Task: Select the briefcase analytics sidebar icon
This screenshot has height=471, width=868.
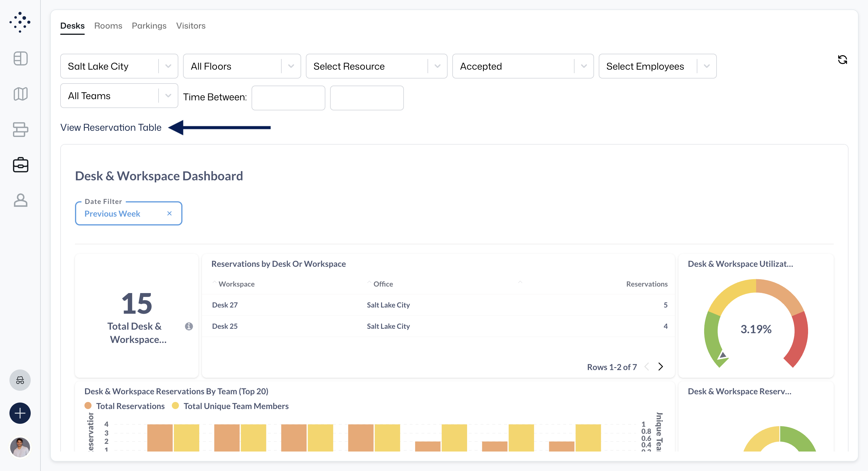Action: [20, 165]
